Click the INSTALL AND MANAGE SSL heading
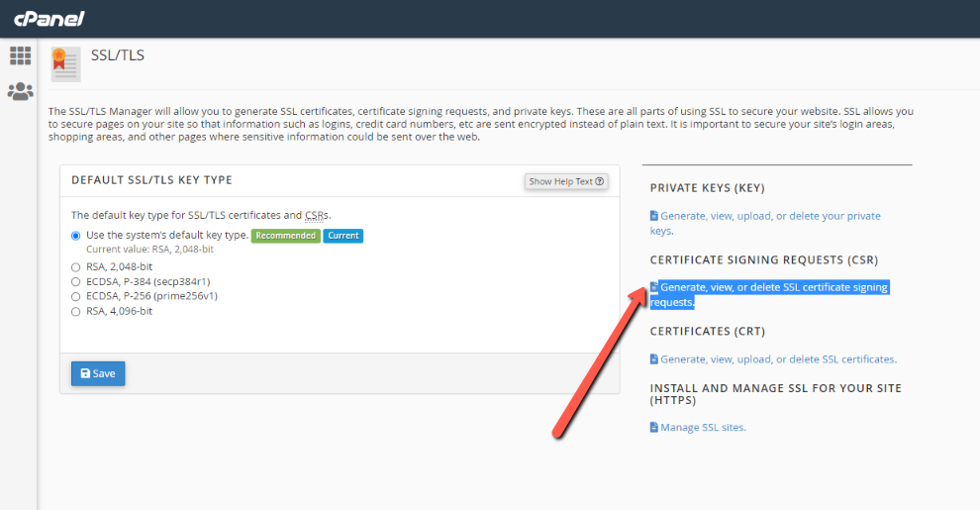Image resolution: width=980 pixels, height=510 pixels. pyautogui.click(x=776, y=394)
